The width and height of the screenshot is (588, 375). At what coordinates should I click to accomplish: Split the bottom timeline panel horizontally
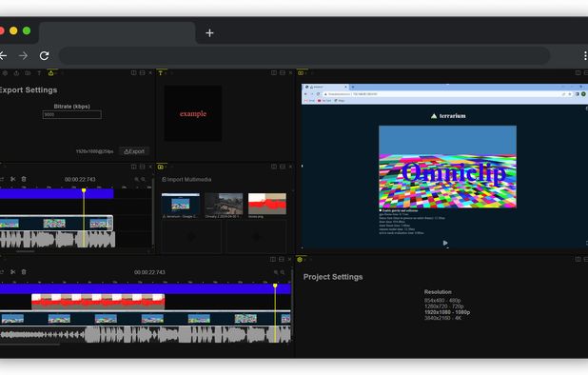coord(282,260)
